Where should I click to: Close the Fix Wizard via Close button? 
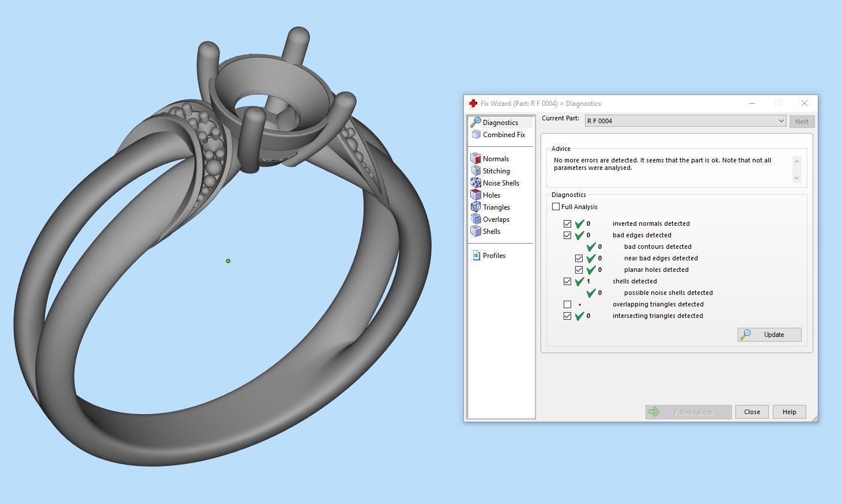[752, 412]
